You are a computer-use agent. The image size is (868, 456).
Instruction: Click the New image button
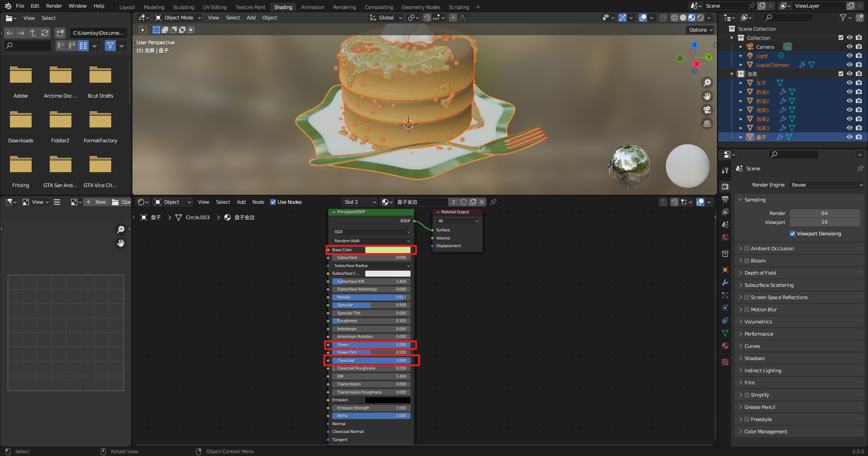96,202
